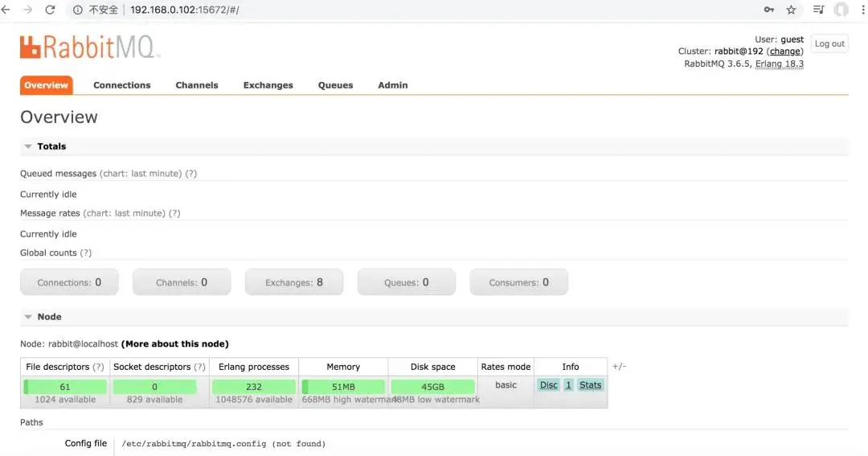Click the browser address bar URL

click(184, 10)
